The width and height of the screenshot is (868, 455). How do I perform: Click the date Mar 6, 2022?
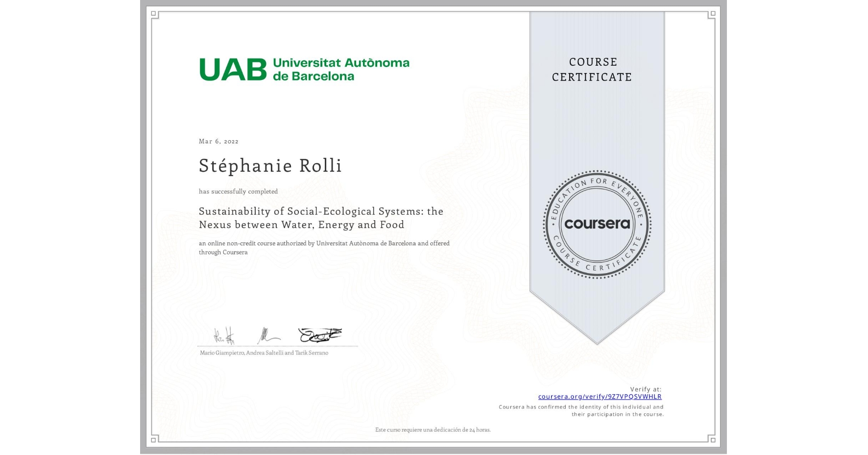click(217, 141)
